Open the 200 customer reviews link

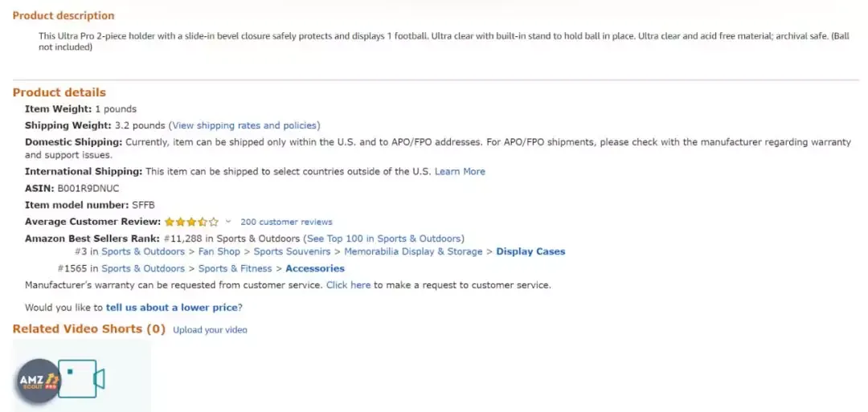286,222
